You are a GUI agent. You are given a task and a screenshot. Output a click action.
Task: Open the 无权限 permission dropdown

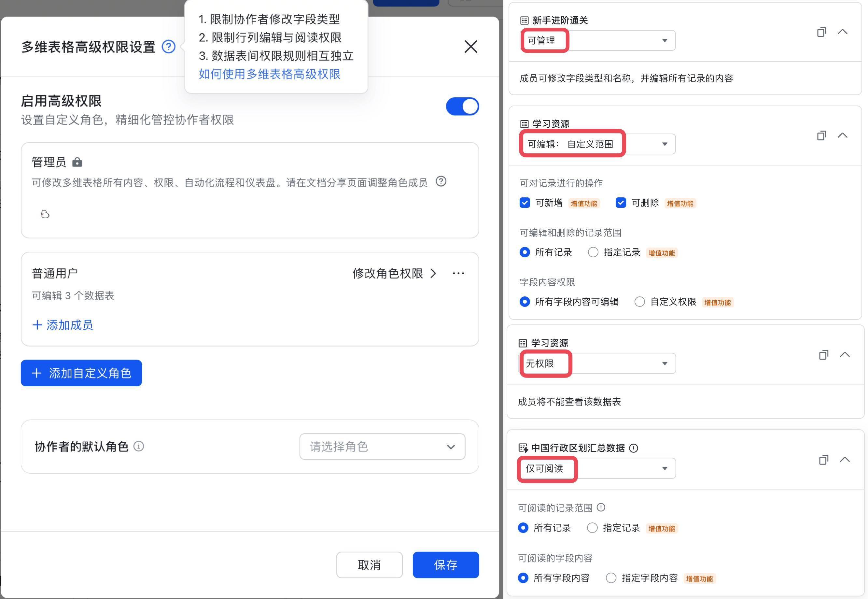597,363
